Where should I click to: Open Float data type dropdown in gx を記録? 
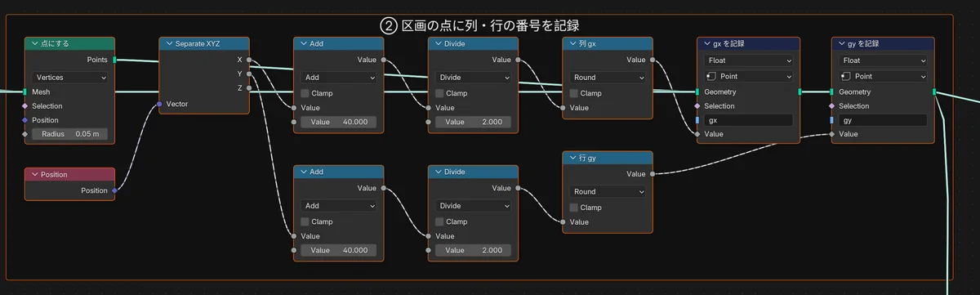pyautogui.click(x=749, y=60)
